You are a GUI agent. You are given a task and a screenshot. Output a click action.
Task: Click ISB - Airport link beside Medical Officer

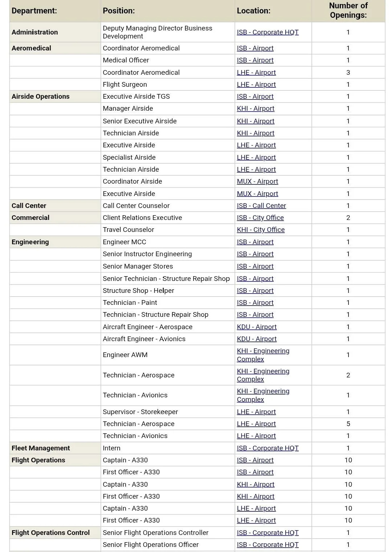pyautogui.click(x=255, y=60)
